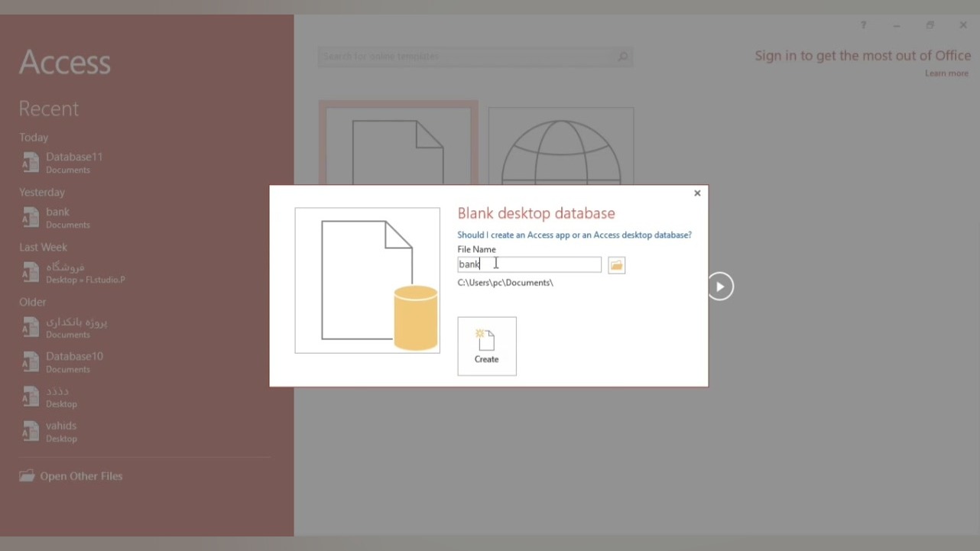Open recent file vahids
This screenshot has height=551, width=980.
pos(50,431)
